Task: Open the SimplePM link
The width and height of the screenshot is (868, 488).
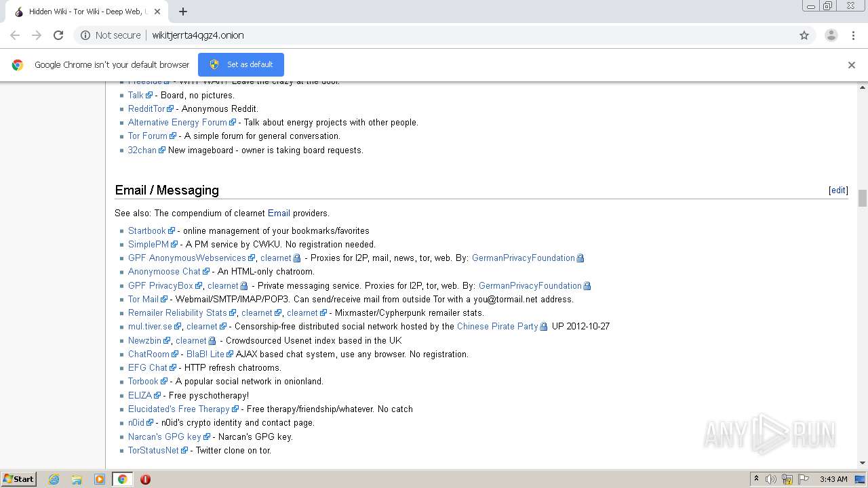Action: click(x=149, y=244)
